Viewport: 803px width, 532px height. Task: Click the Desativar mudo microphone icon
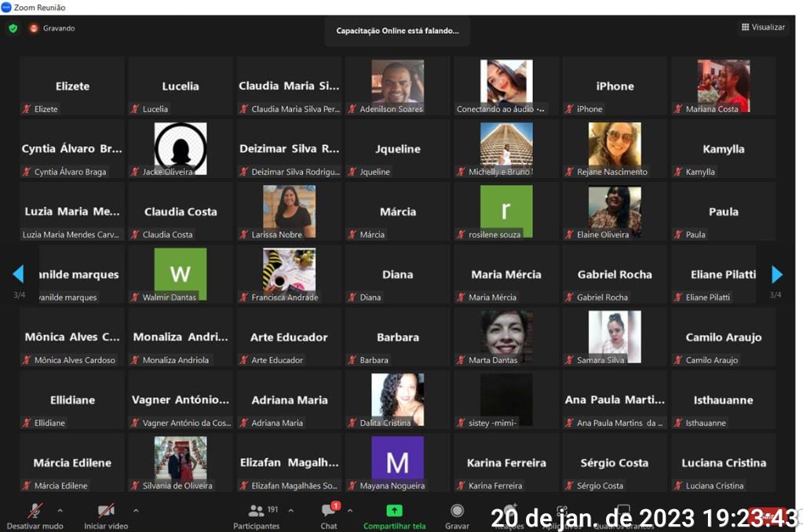tap(35, 511)
